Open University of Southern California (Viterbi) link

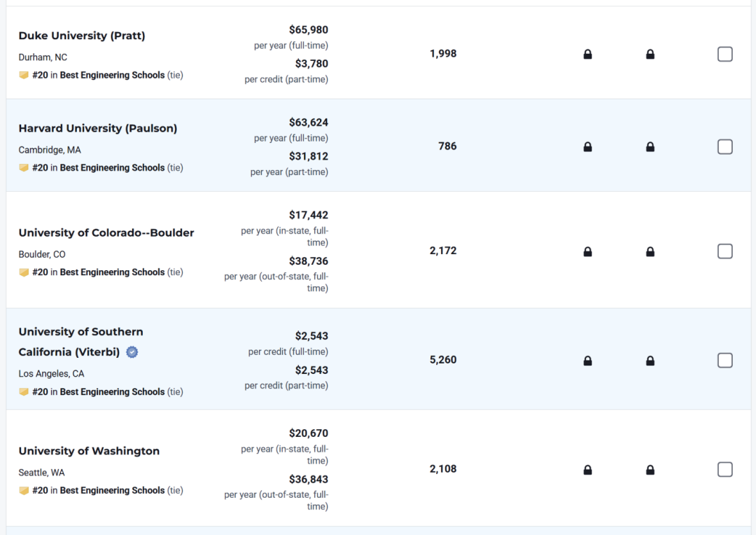[x=80, y=332]
